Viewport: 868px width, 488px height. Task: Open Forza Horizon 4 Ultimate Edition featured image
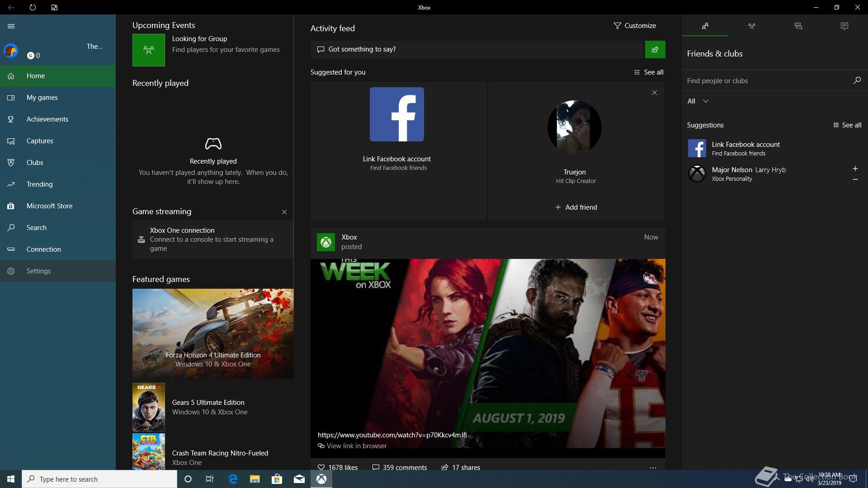pyautogui.click(x=213, y=333)
